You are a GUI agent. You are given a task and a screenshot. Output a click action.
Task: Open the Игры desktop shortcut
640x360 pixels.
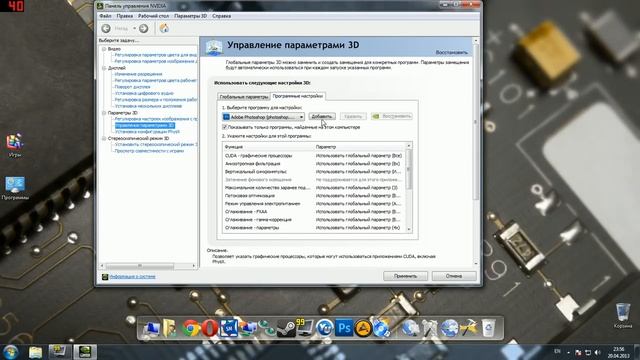tap(15, 145)
